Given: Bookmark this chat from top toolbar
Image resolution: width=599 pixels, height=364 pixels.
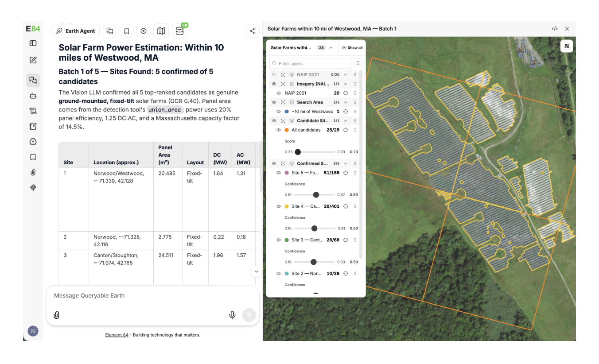Looking at the screenshot, I should coord(127,31).
